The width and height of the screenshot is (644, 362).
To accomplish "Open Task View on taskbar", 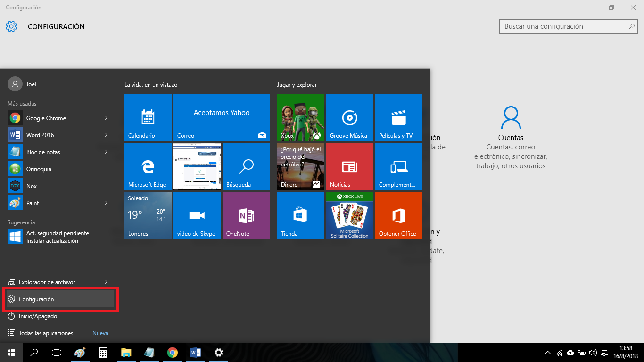I will click(57, 353).
